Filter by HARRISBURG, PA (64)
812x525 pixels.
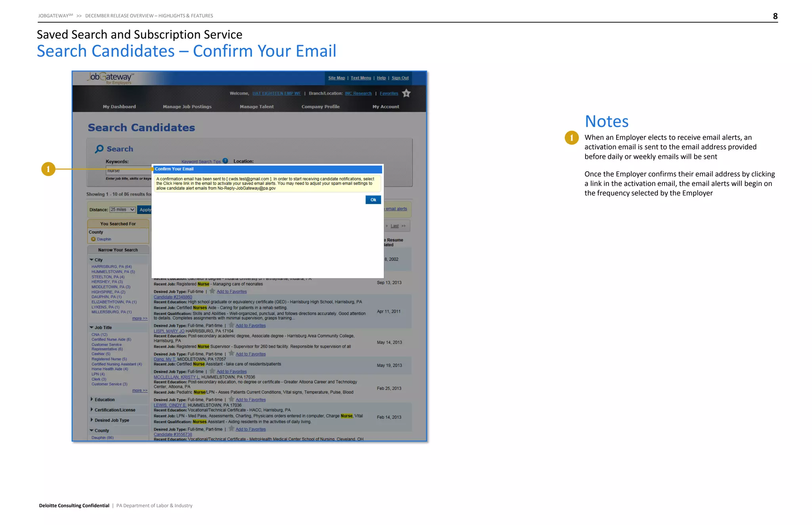coord(111,267)
